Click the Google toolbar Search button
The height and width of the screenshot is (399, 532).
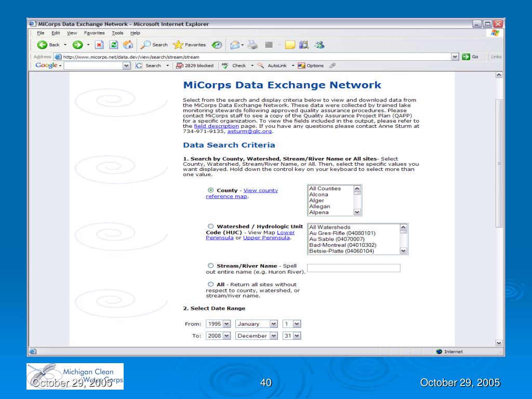click(x=148, y=65)
